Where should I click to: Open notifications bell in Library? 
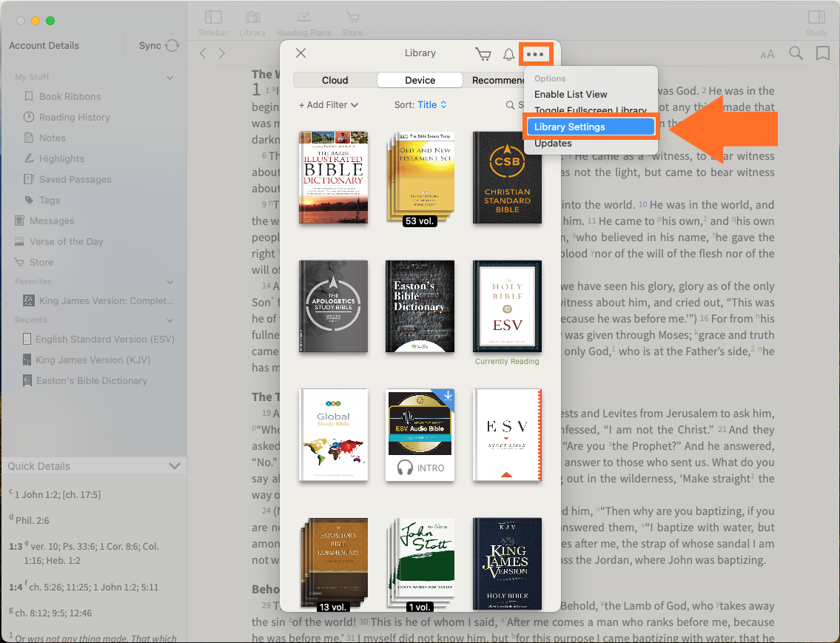click(x=508, y=53)
